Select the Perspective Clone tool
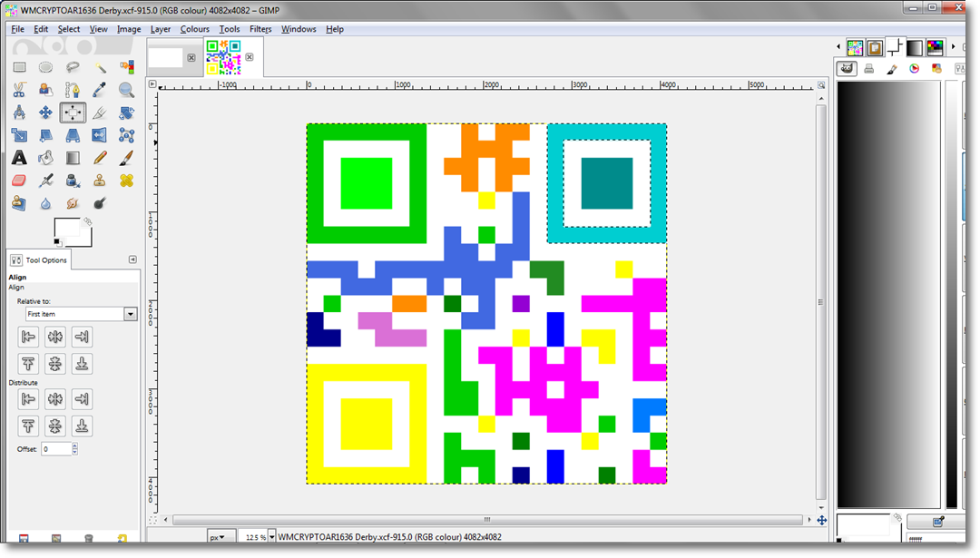 [x=19, y=203]
